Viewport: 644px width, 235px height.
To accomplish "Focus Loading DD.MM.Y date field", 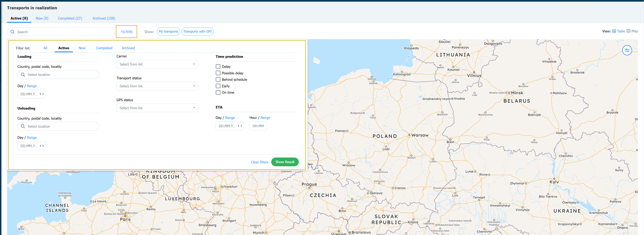I will click(x=32, y=94).
